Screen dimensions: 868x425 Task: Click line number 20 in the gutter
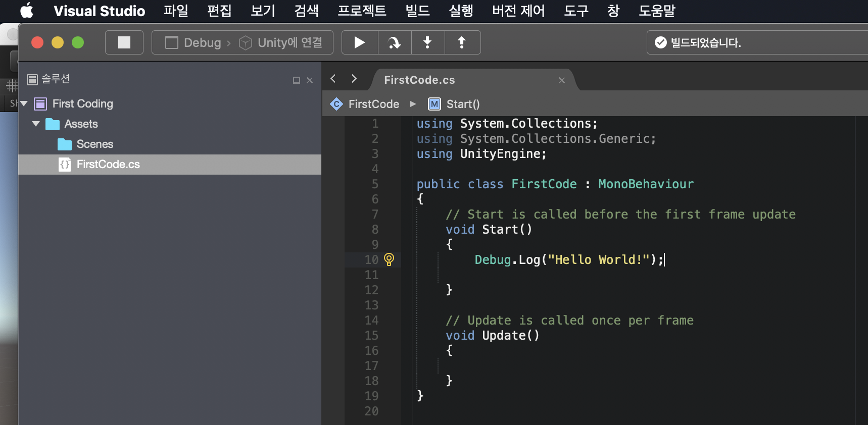pos(371,411)
